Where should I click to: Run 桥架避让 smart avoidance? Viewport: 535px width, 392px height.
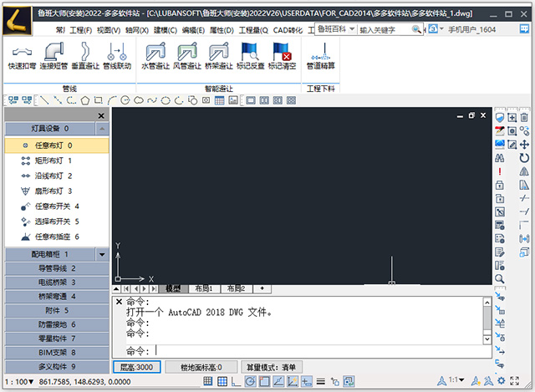click(x=219, y=56)
